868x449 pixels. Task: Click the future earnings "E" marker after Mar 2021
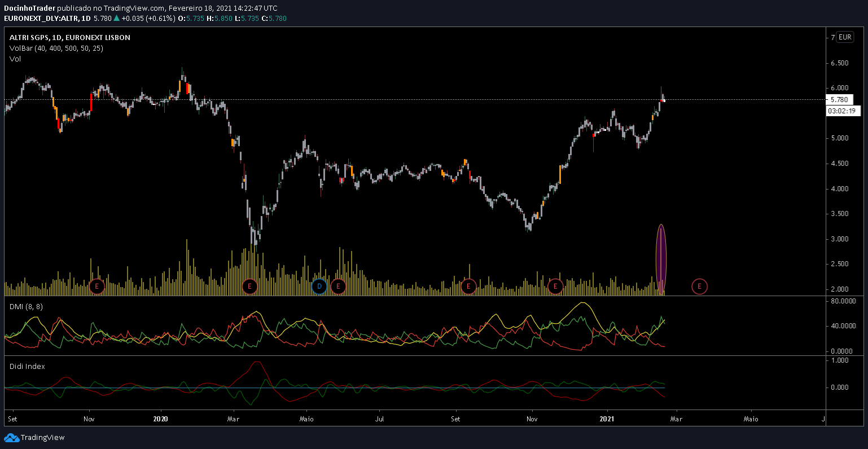click(x=699, y=287)
